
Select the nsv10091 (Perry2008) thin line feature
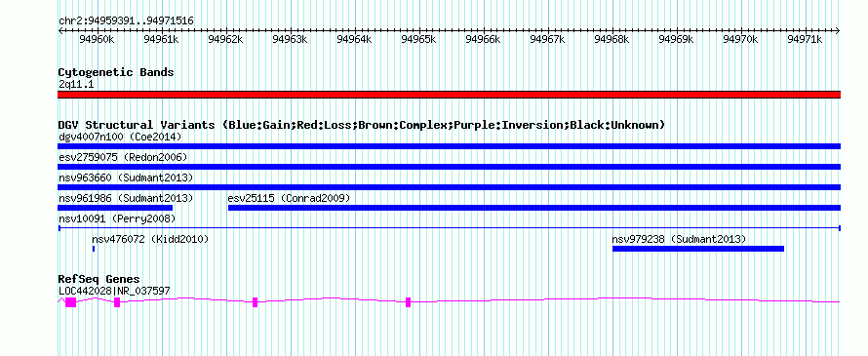coord(449,228)
